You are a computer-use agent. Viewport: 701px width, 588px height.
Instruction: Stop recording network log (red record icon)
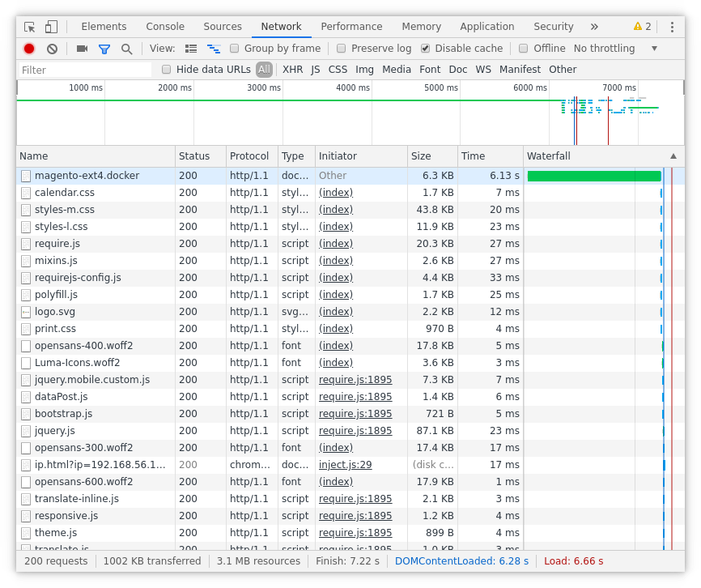pyautogui.click(x=28, y=48)
